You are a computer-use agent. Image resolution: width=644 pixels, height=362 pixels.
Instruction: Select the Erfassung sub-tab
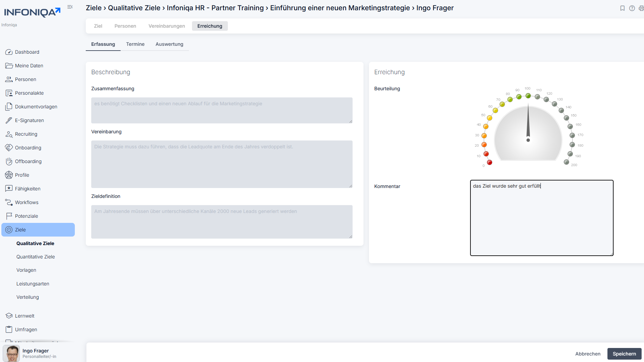103,44
